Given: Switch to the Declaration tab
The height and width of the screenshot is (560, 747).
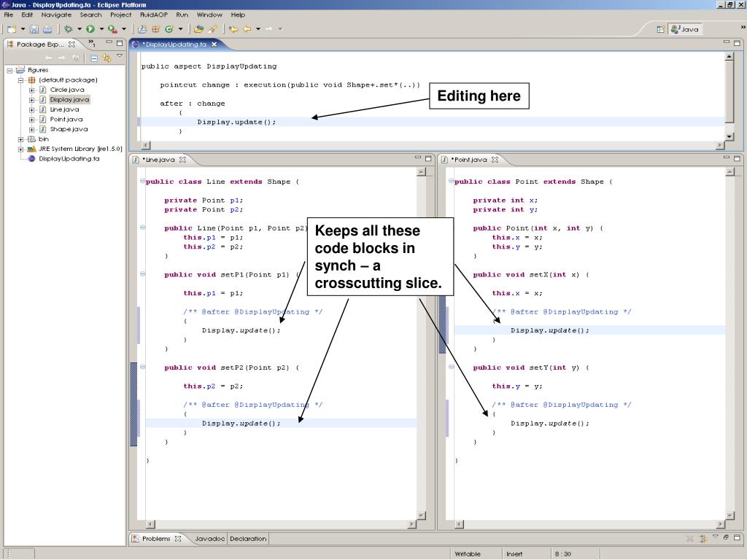Looking at the screenshot, I should pos(248,539).
